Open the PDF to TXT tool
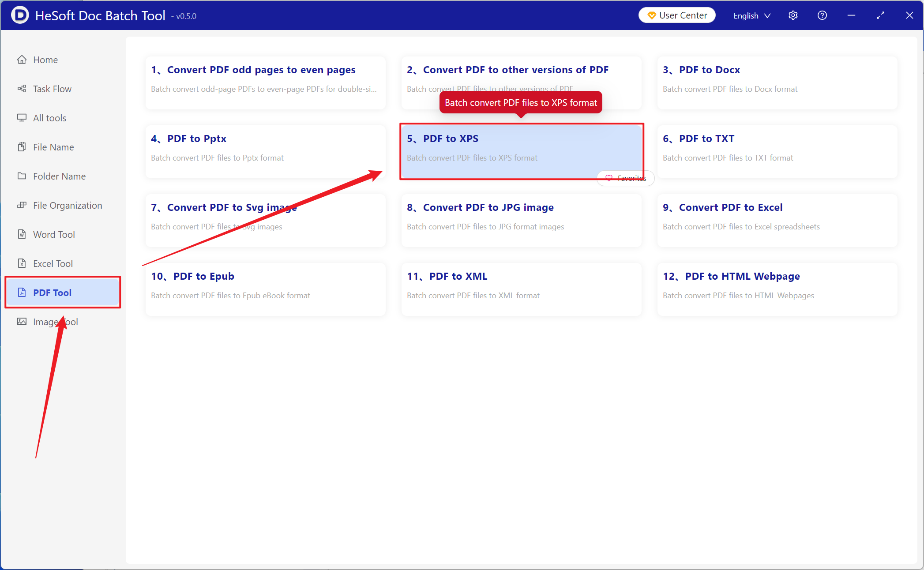This screenshot has height=570, width=924. click(777, 152)
